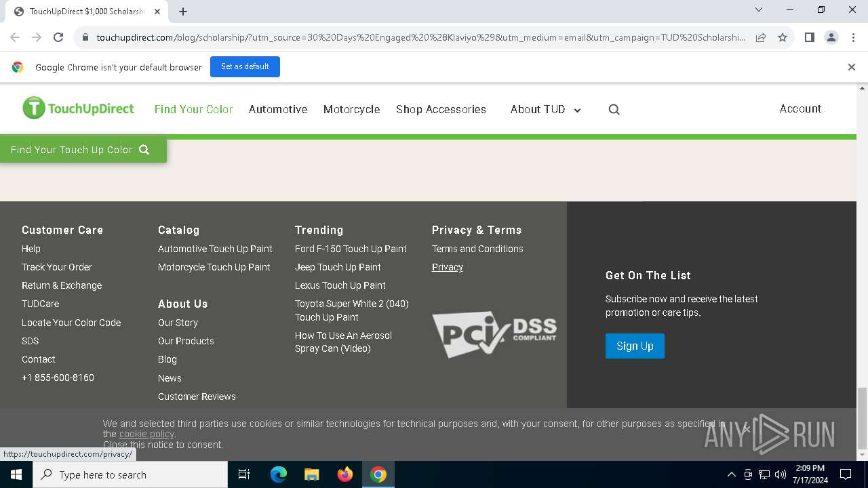
Task: Open the TUDCare link
Action: [x=40, y=304]
